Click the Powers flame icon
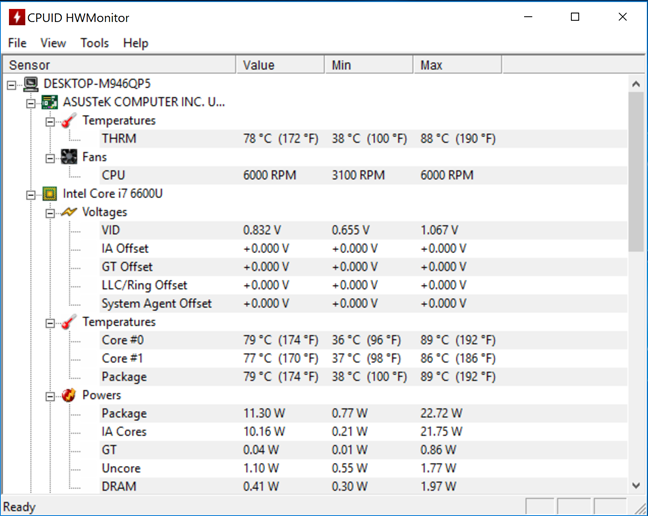Viewport: 648px width, 516px height. (x=69, y=395)
